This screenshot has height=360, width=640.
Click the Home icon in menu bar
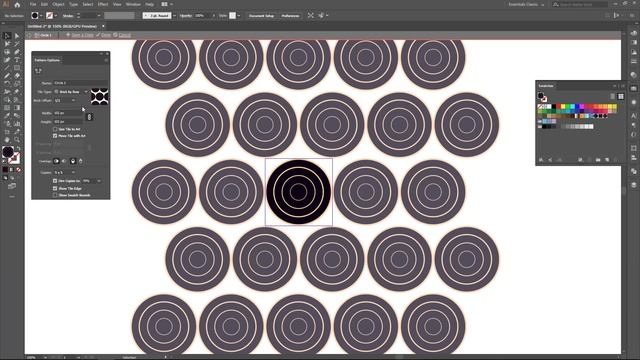click(x=17, y=4)
